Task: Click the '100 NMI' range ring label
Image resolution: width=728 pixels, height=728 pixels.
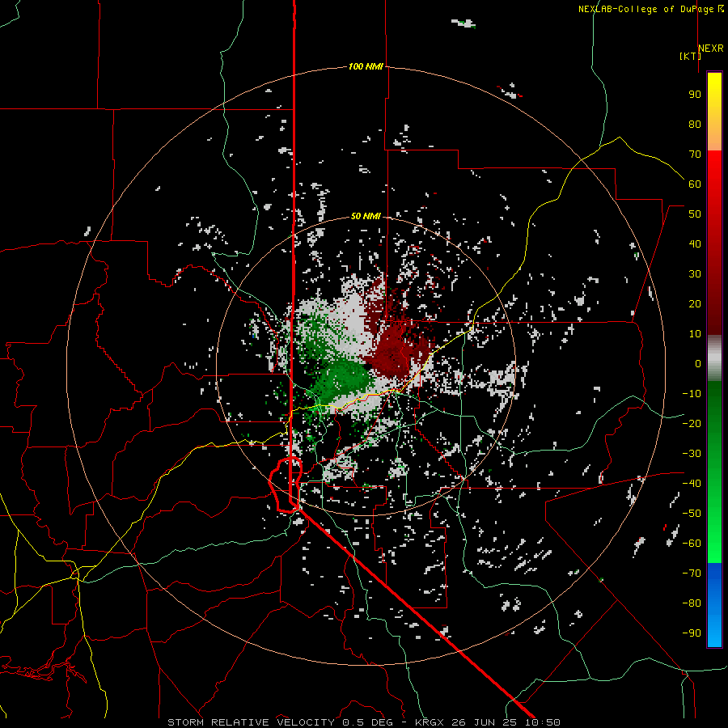Action: [366, 66]
